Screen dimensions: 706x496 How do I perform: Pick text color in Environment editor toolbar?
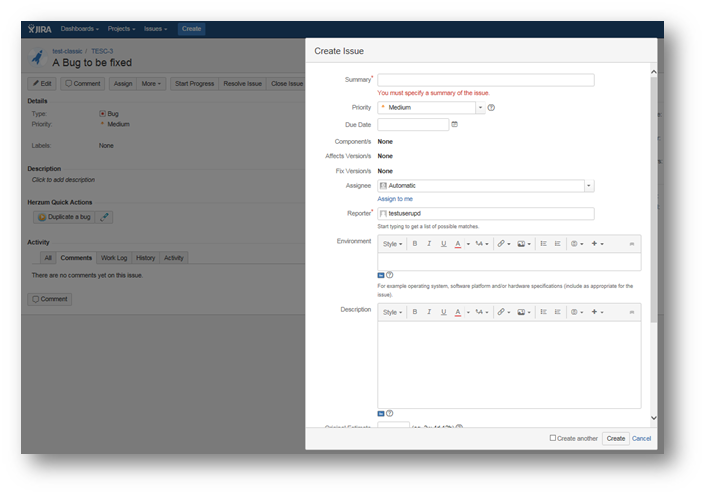458,243
